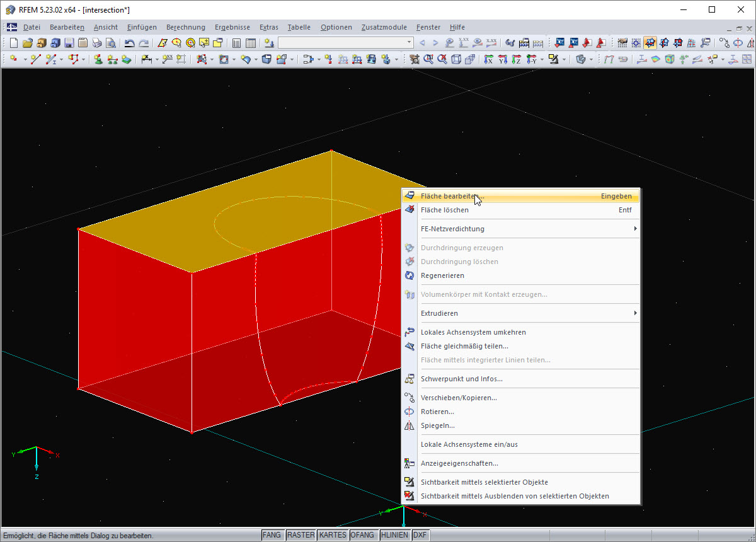
Task: Click the Save file icon
Action: pos(69,43)
